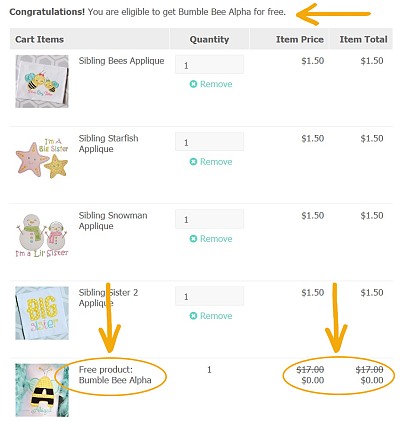Open Sibling Starfish product thumbnail
Image resolution: width=400 pixels, height=421 pixels.
(42, 158)
